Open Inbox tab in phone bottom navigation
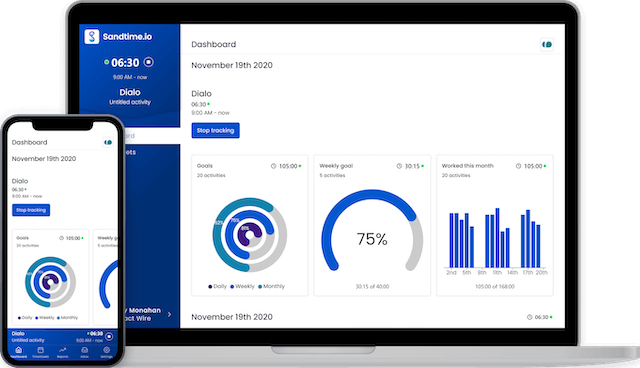The width and height of the screenshot is (640, 368). click(x=84, y=352)
